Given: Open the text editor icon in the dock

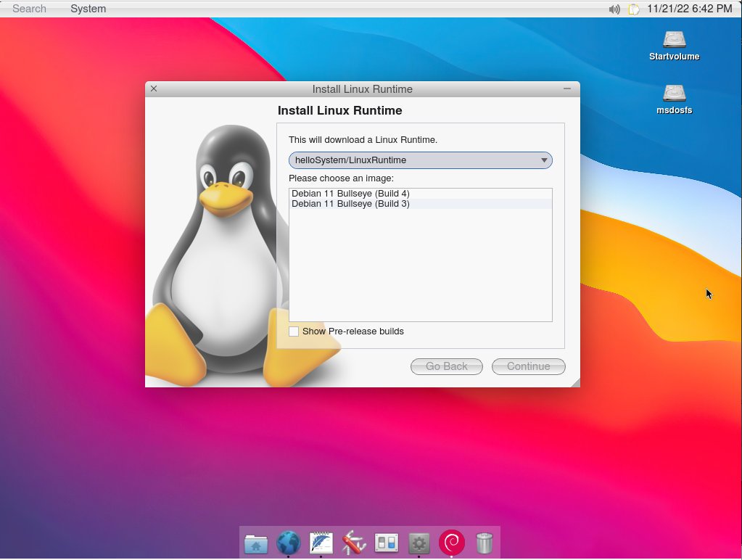Looking at the screenshot, I should coord(321,543).
